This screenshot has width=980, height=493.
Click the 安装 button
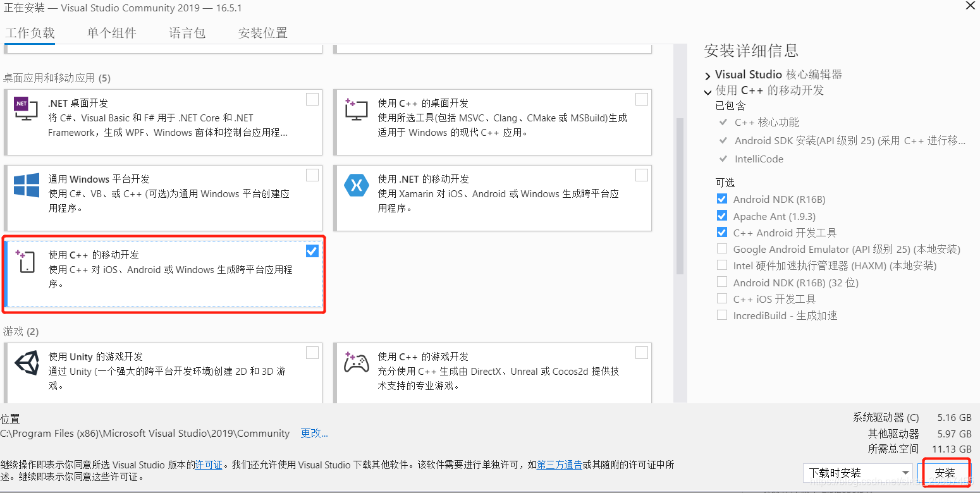(x=945, y=472)
